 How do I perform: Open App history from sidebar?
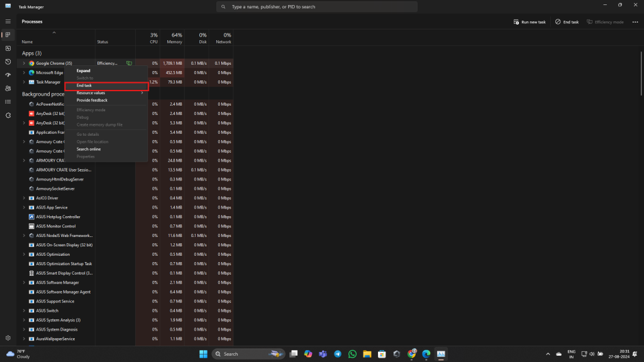(x=8, y=62)
